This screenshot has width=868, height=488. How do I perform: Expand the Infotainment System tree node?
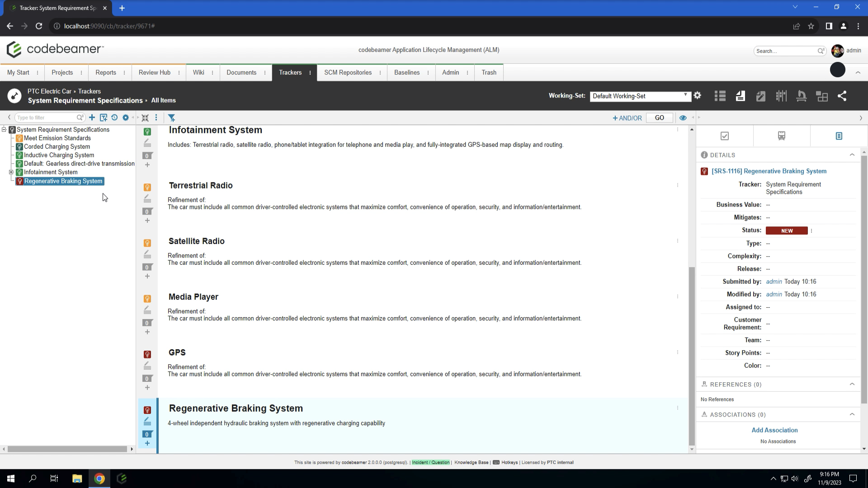pyautogui.click(x=11, y=172)
